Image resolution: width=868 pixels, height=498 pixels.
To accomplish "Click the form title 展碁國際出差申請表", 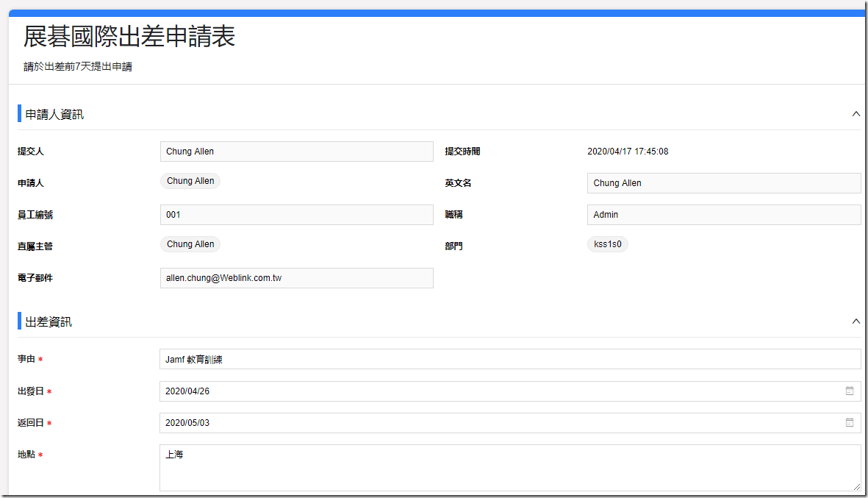I will (129, 37).
